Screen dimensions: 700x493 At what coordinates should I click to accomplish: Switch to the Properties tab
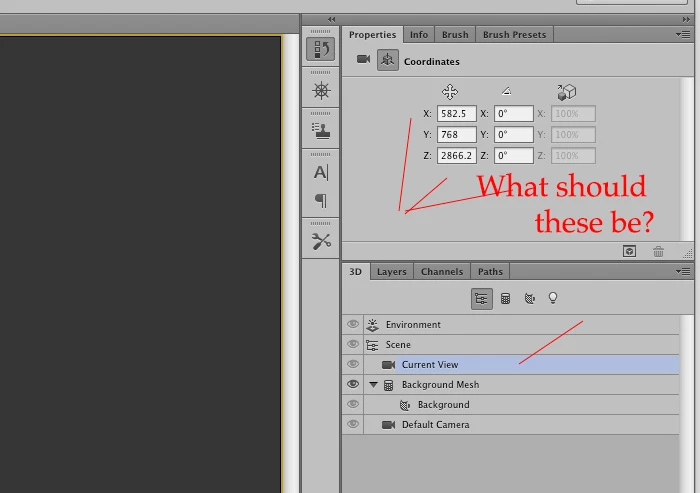click(372, 35)
